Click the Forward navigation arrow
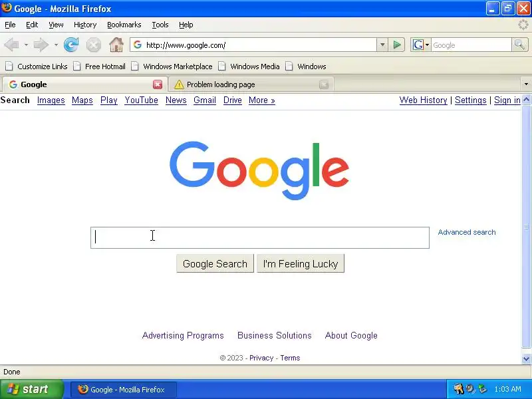The image size is (532, 399). (x=41, y=45)
